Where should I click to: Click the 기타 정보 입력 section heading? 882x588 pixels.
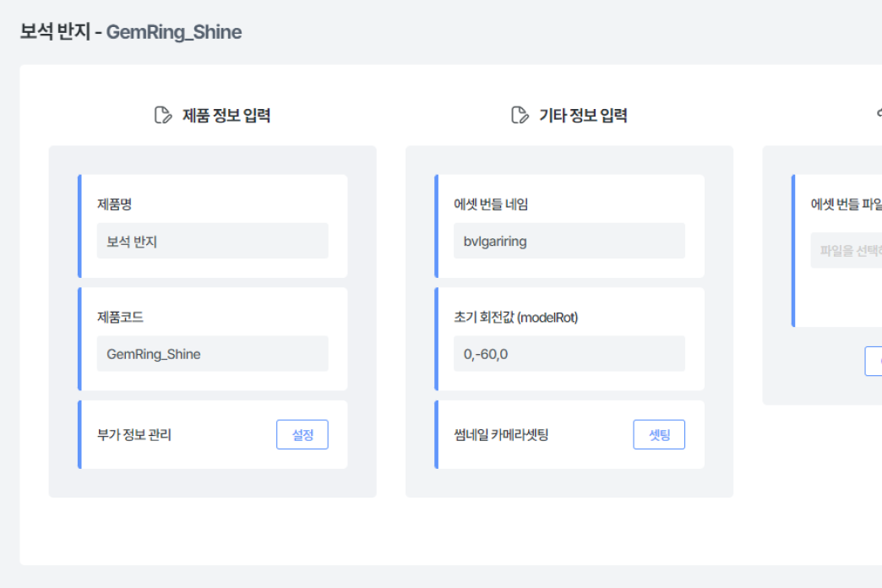[583, 116]
